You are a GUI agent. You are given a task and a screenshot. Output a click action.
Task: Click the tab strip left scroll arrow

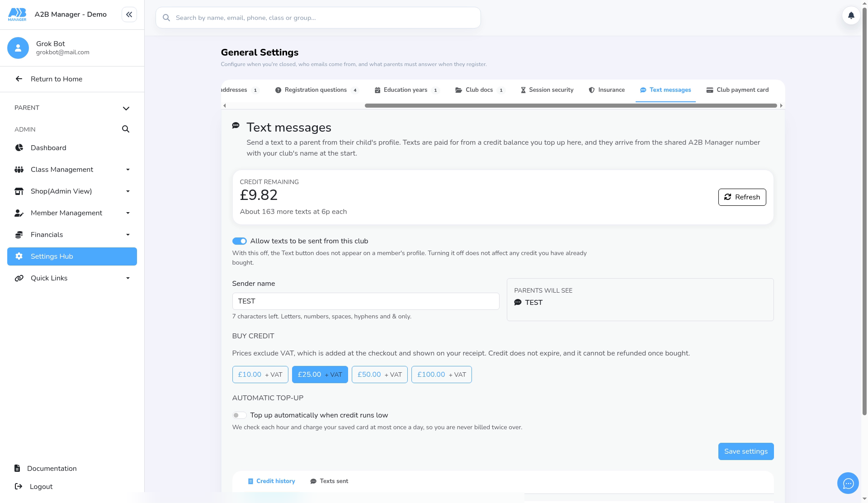pyautogui.click(x=225, y=105)
